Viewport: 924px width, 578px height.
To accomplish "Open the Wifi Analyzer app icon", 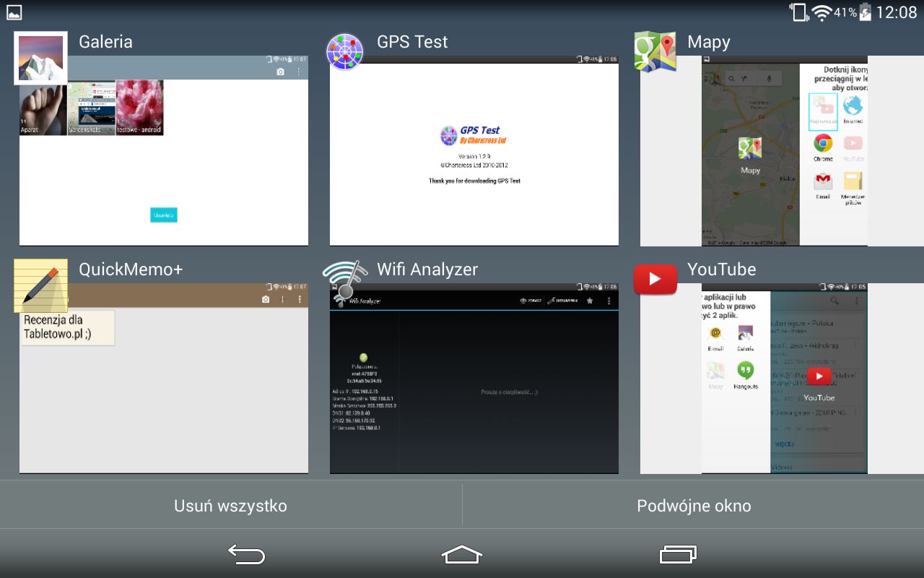I will [345, 279].
